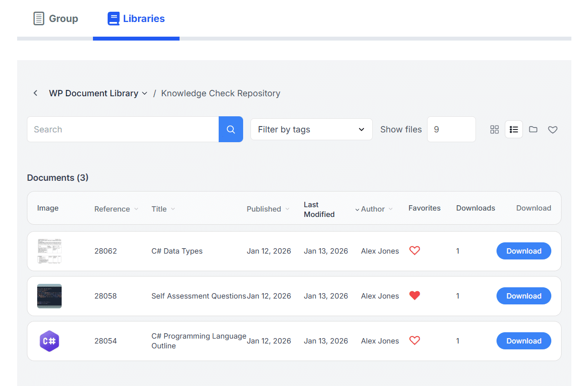Favorite the C# Data Types document
The width and height of the screenshot is (588, 386).
pyautogui.click(x=415, y=251)
